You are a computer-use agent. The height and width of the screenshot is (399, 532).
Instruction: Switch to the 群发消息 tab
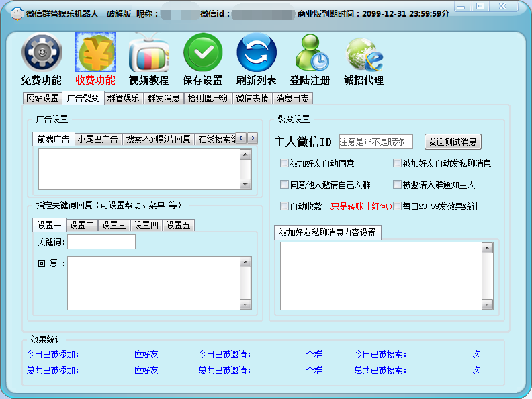pos(163,98)
